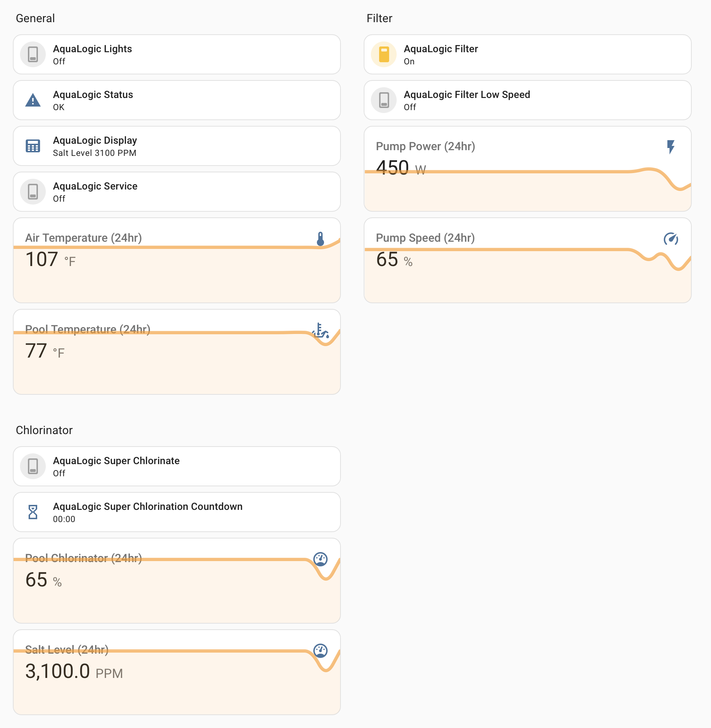This screenshot has width=711, height=728.
Task: Click the lightning bolt icon on Pump Power
Action: click(671, 147)
